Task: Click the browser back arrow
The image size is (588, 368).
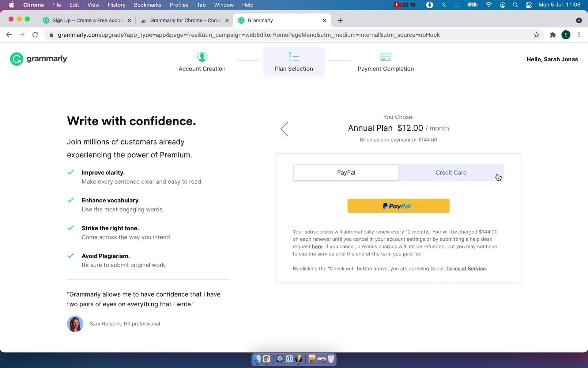Action: (x=9, y=35)
